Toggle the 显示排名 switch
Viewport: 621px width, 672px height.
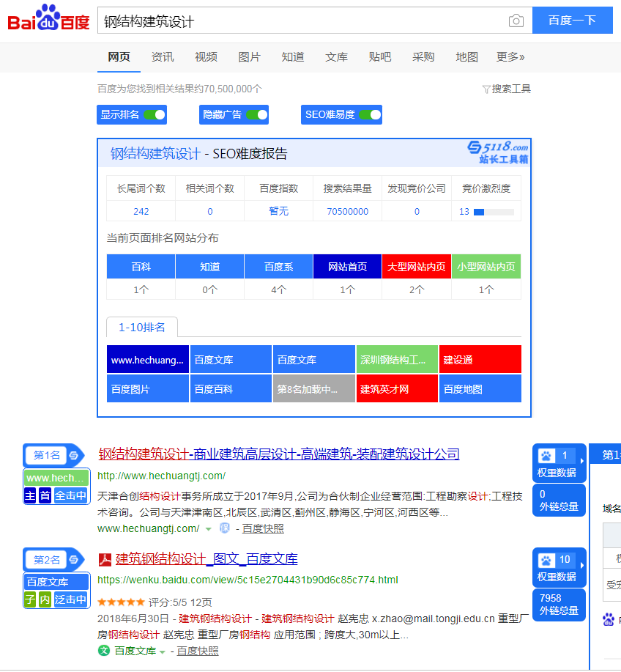(155, 115)
